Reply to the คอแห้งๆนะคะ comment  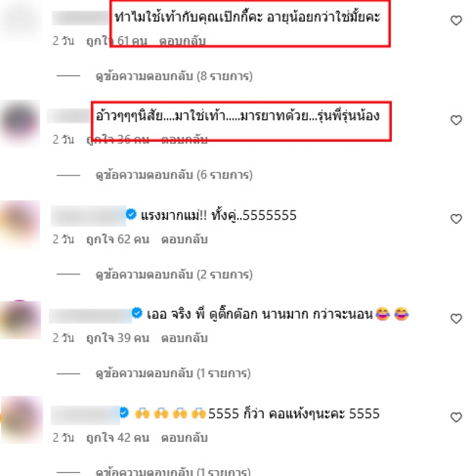[184, 438]
